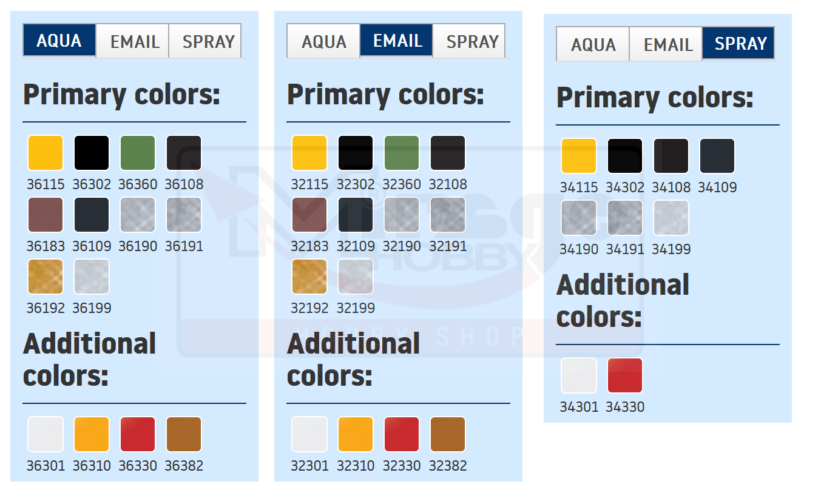Pick white swatch 32301
Image resolution: width=821 pixels, height=504 pixels.
point(309,434)
